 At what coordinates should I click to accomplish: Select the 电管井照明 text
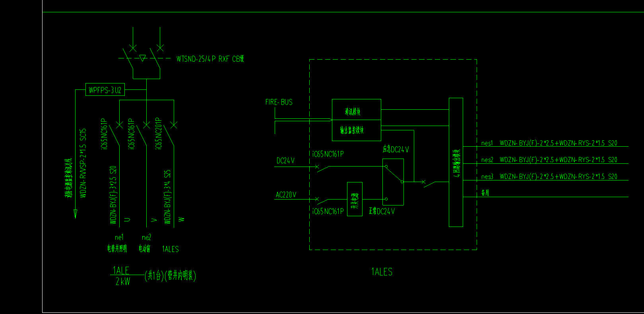(117, 249)
